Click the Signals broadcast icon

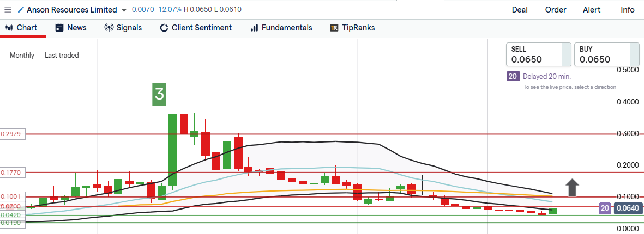tap(109, 28)
